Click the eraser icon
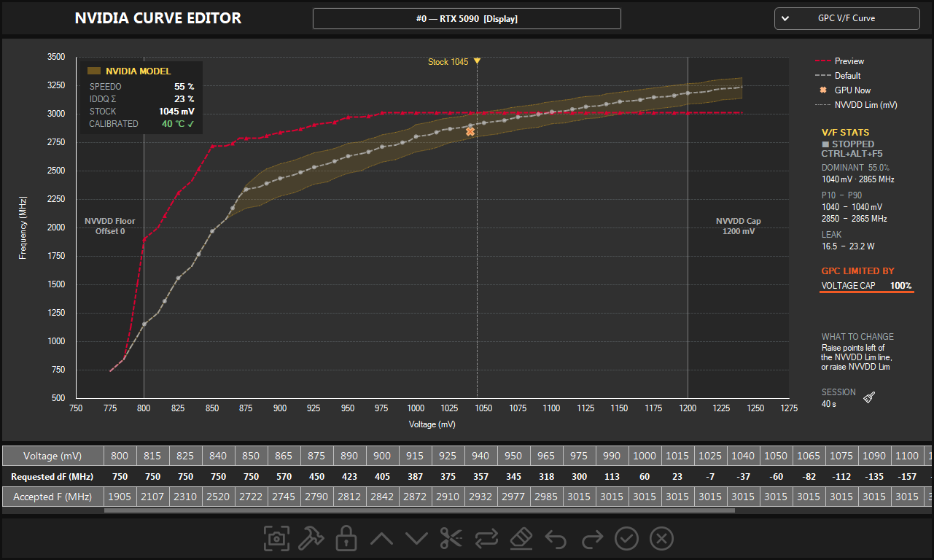This screenshot has width=934, height=560. 521,539
